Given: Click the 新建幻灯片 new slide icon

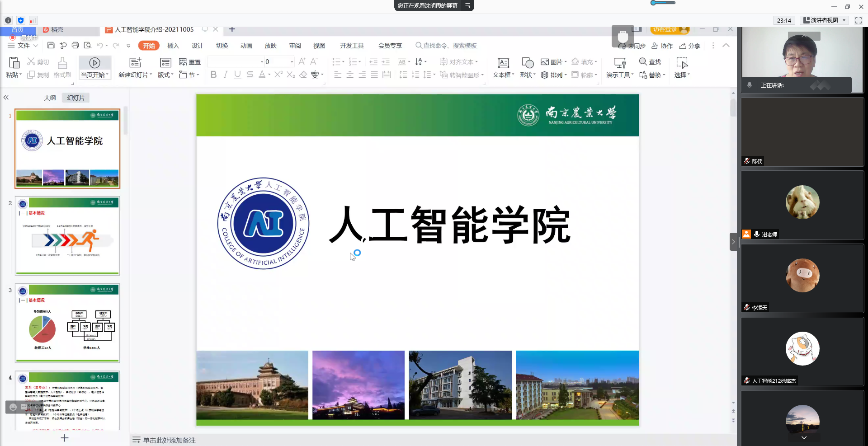Looking at the screenshot, I should pos(135,63).
